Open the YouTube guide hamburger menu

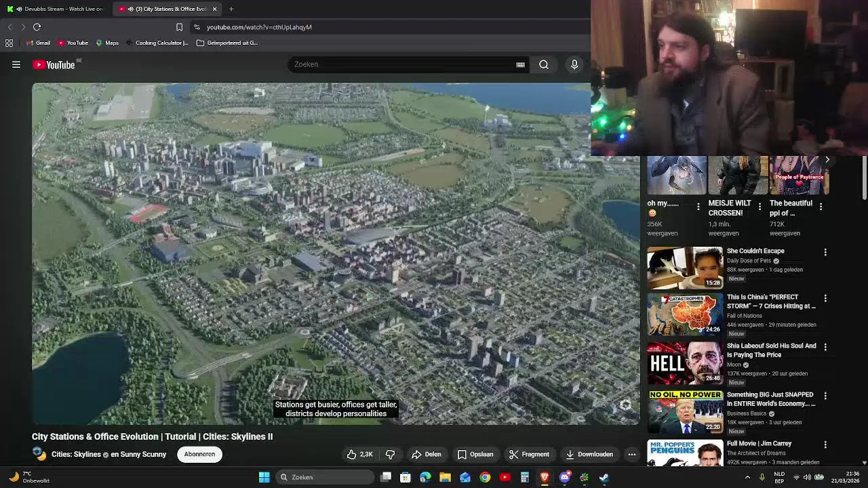(16, 64)
